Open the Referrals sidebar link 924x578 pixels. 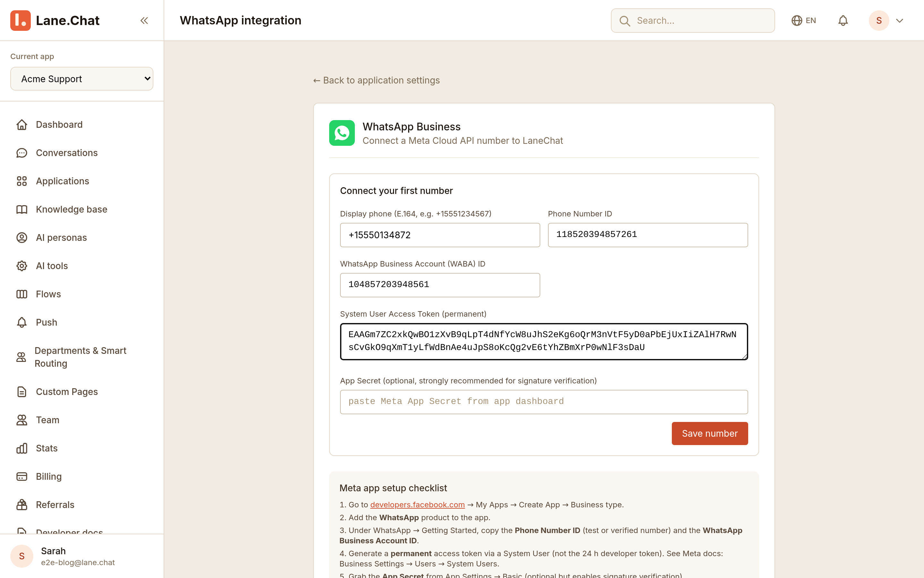82,505
